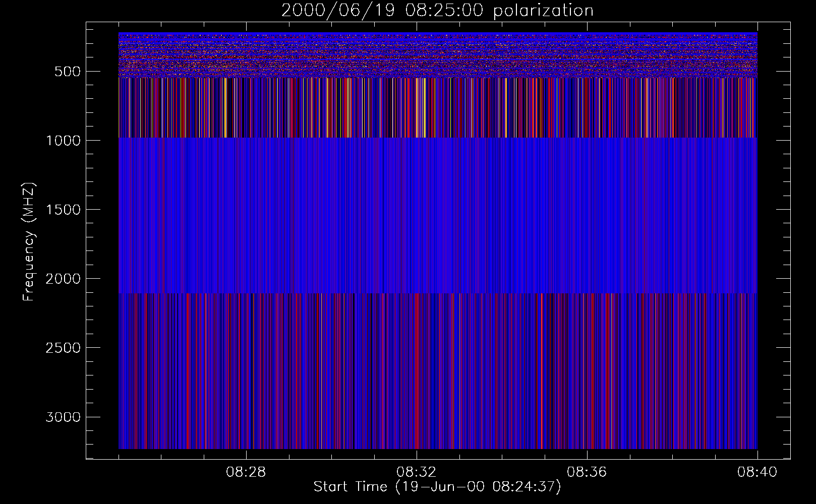Image resolution: width=816 pixels, height=504 pixels.
Task: Click the 08:28 time tick label
Action: coord(246,472)
